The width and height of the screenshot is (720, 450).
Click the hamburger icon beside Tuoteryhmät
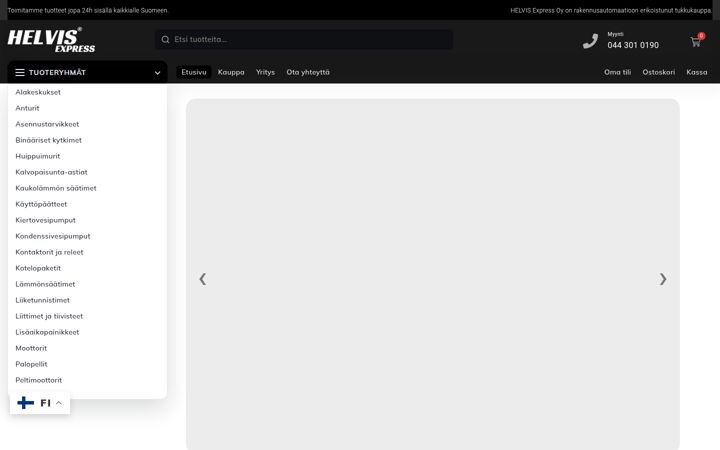click(20, 73)
